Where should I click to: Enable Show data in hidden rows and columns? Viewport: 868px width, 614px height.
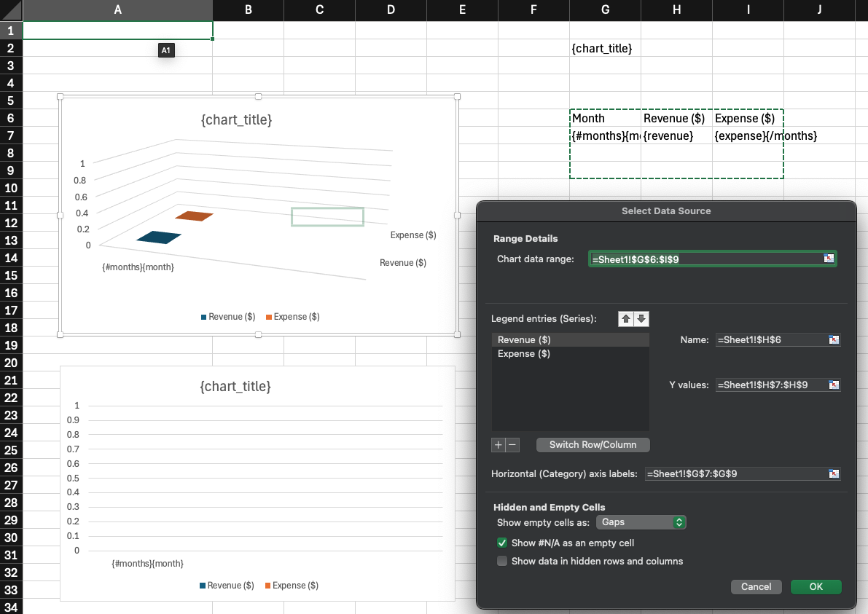pos(501,561)
